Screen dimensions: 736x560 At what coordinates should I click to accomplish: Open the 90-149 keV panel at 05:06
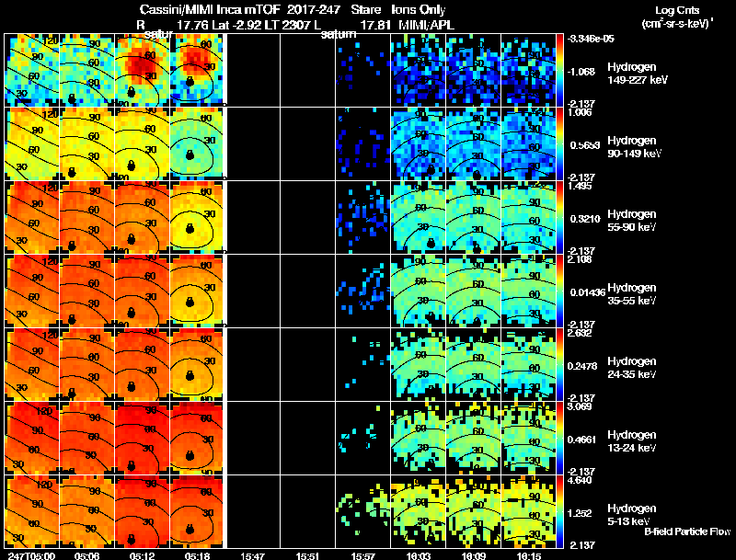tap(86, 143)
